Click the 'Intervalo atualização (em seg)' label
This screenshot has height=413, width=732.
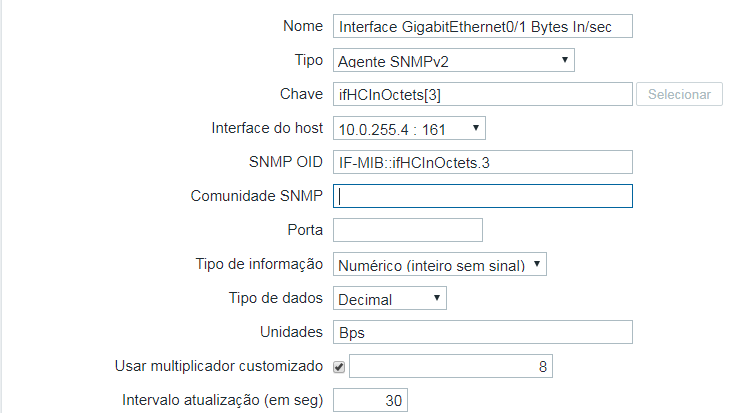click(x=221, y=400)
